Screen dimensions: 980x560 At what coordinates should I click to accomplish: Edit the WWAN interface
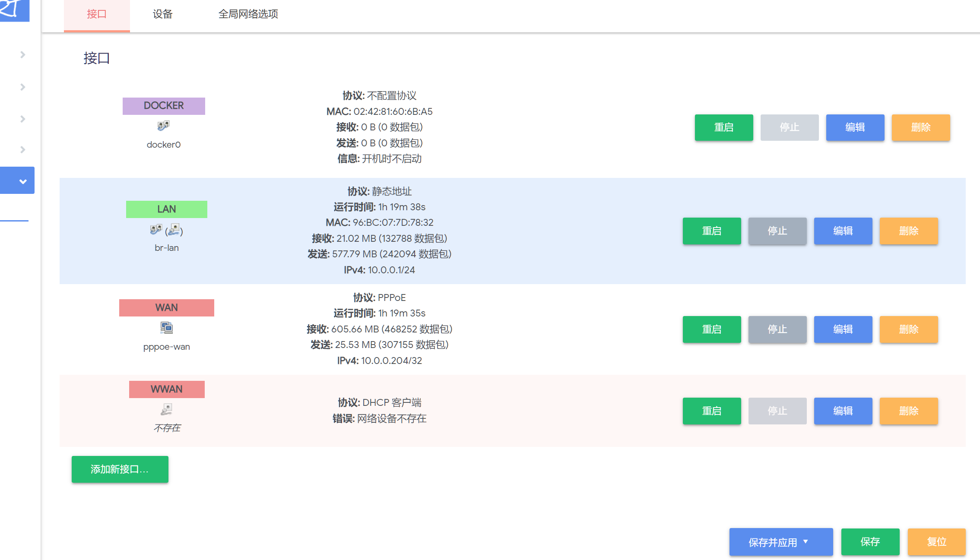click(843, 411)
